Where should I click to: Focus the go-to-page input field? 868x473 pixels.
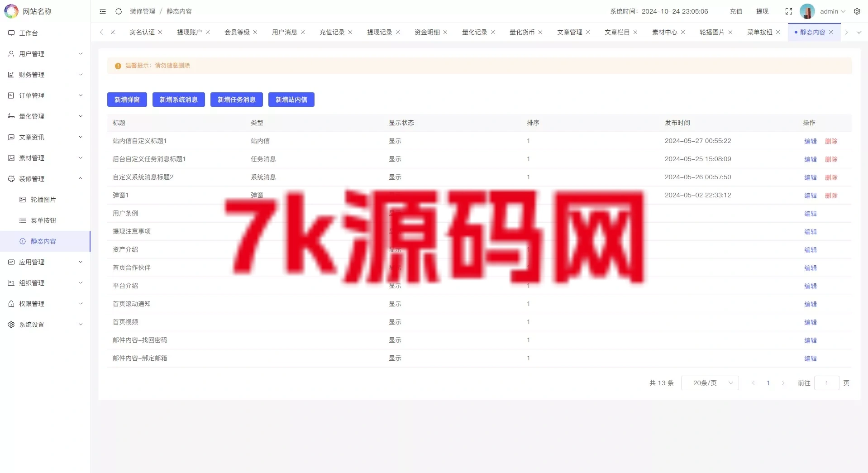(827, 383)
